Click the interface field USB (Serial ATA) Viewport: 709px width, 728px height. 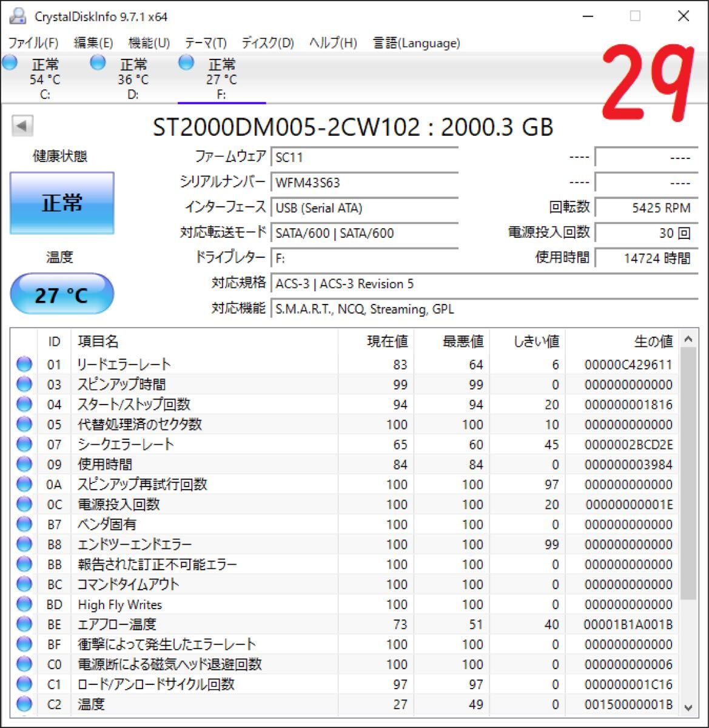pos(364,208)
